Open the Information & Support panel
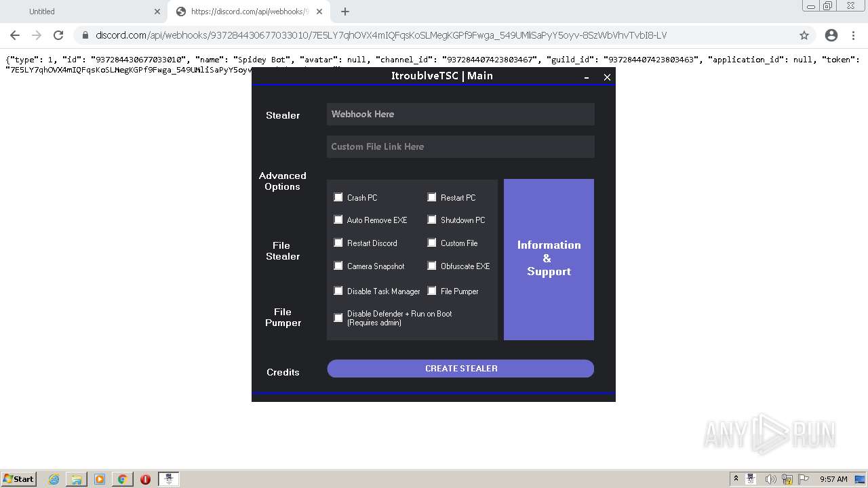This screenshot has width=868, height=488. pos(549,259)
